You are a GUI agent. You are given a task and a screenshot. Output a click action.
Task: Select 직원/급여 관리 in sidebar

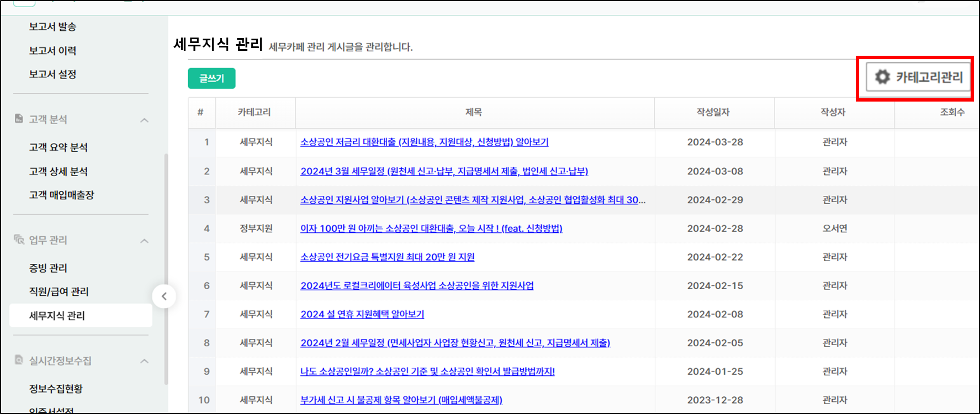tap(59, 291)
